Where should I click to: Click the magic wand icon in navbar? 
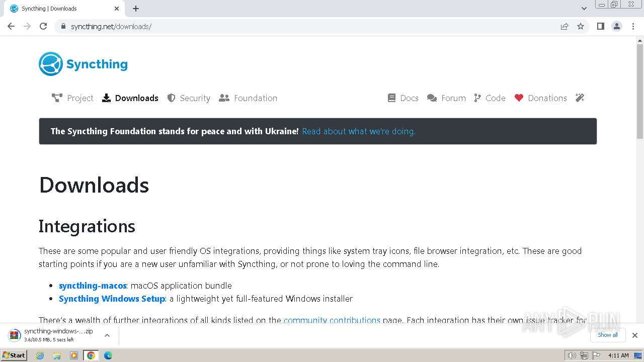pos(580,98)
